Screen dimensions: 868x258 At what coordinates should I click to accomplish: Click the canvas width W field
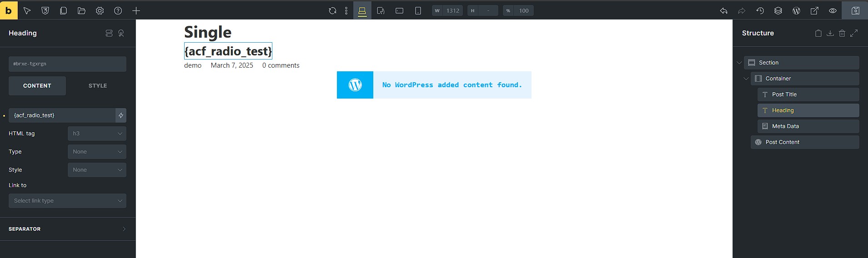click(447, 10)
